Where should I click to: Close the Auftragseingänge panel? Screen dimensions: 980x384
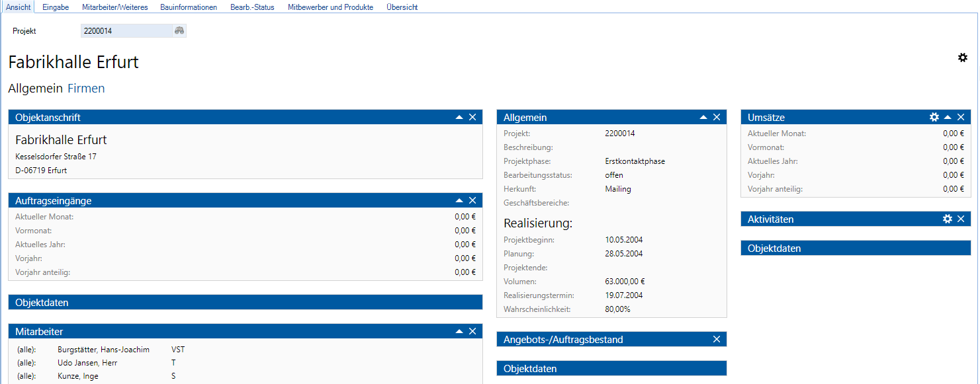click(472, 200)
